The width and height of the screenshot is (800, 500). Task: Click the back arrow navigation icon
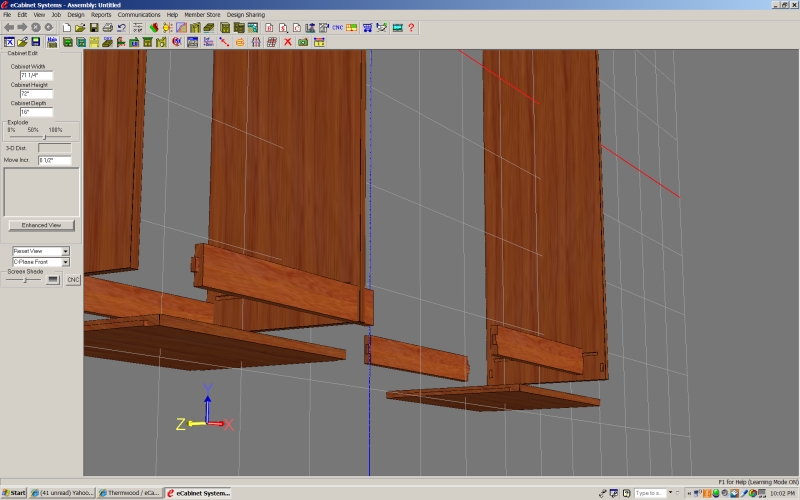[9, 28]
